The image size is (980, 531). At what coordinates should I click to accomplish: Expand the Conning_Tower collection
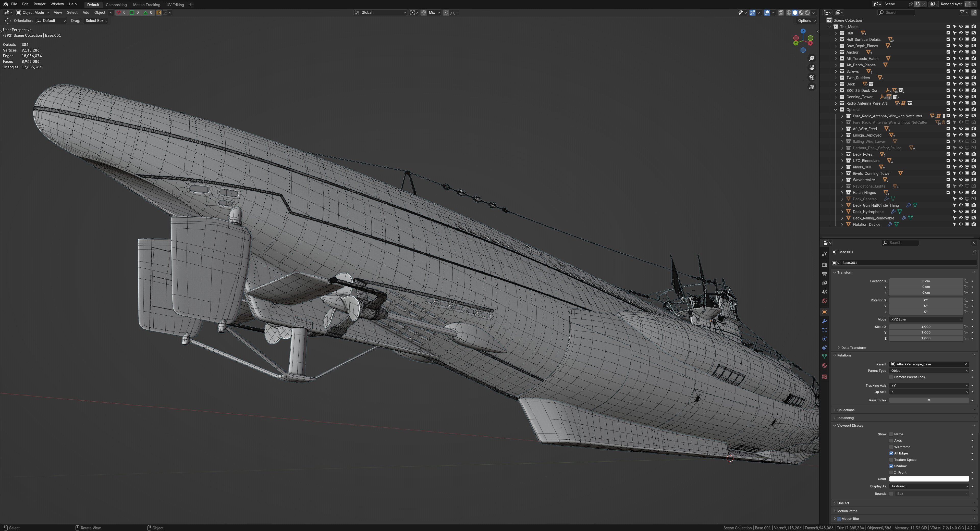[836, 97]
